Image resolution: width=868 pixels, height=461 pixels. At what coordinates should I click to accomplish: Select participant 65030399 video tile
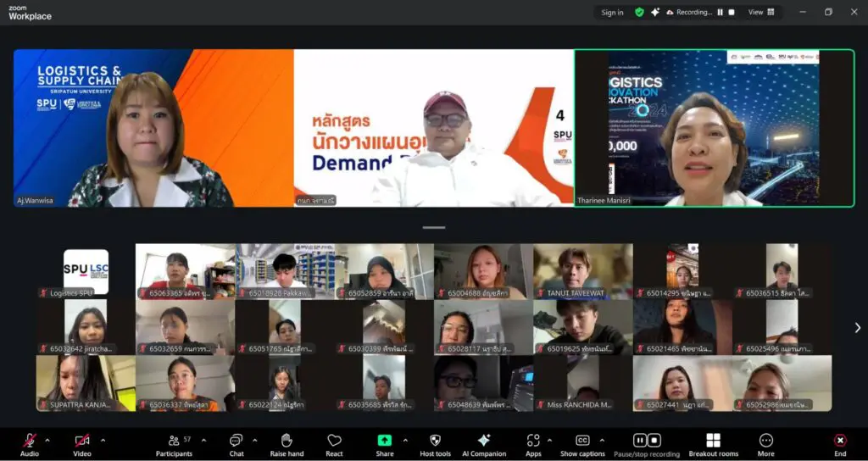point(384,328)
